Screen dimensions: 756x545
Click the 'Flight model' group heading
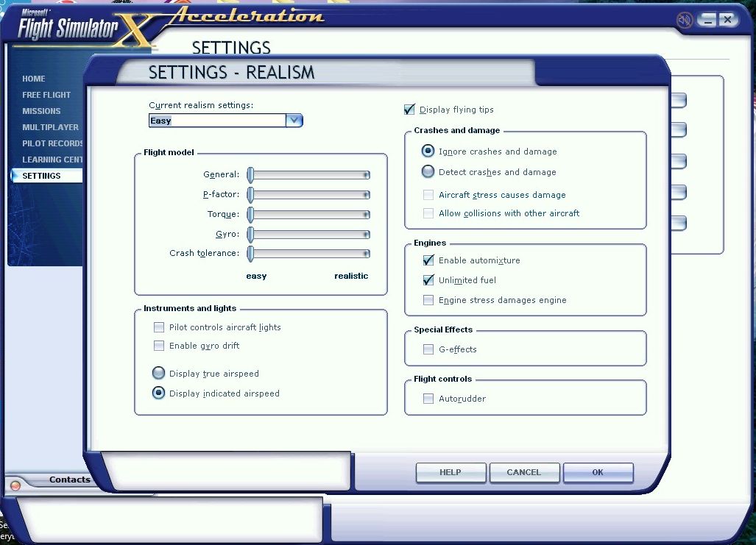click(x=169, y=152)
